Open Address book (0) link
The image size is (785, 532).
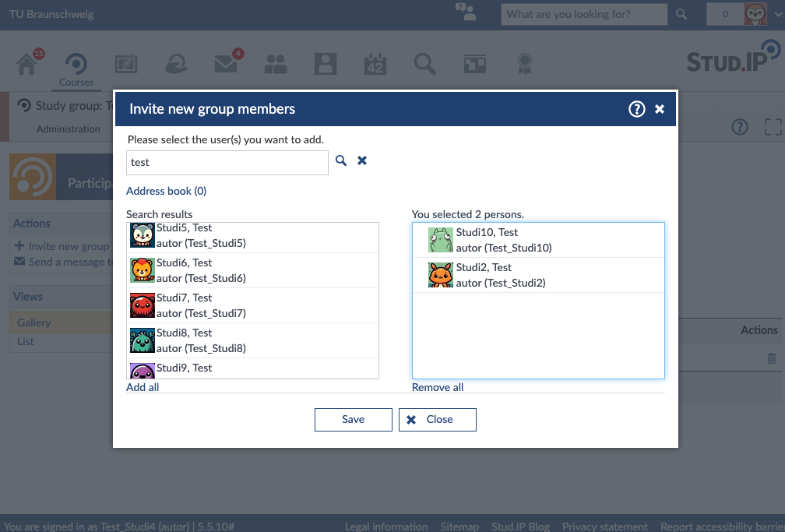pyautogui.click(x=166, y=191)
